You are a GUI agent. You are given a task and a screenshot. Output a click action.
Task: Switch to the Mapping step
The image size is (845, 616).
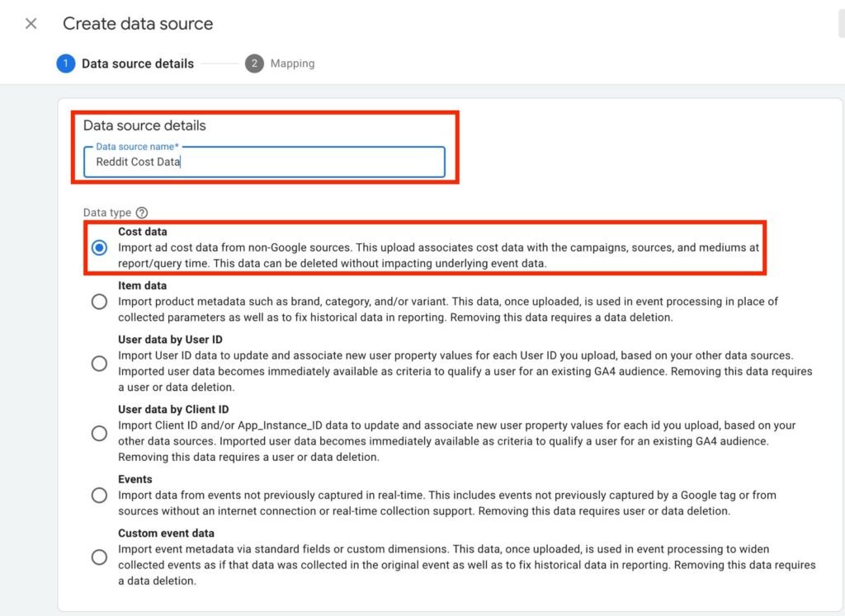pos(292,63)
